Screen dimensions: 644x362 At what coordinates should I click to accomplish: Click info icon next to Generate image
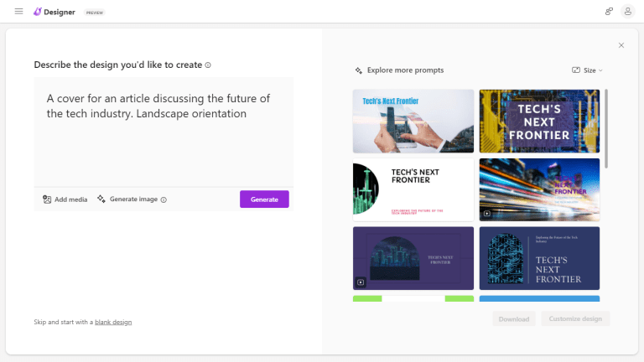pyautogui.click(x=164, y=200)
